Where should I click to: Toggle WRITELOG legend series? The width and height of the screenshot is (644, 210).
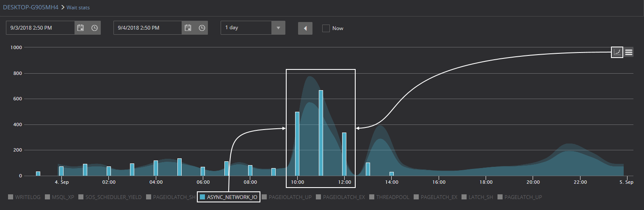[x=24, y=197]
